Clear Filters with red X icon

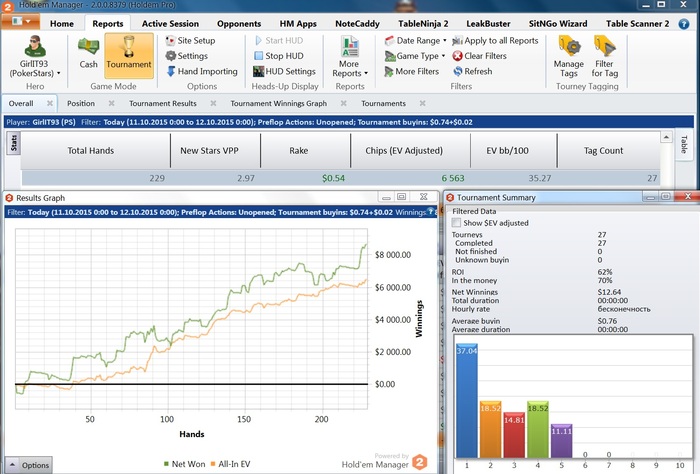tap(479, 56)
